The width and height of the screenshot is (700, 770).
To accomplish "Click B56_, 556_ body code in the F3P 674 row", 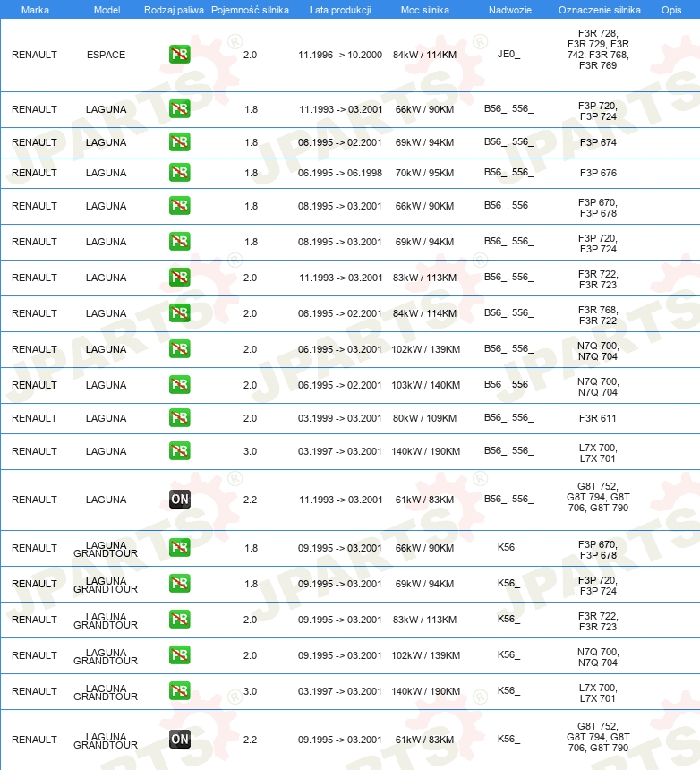I will coord(508,142).
